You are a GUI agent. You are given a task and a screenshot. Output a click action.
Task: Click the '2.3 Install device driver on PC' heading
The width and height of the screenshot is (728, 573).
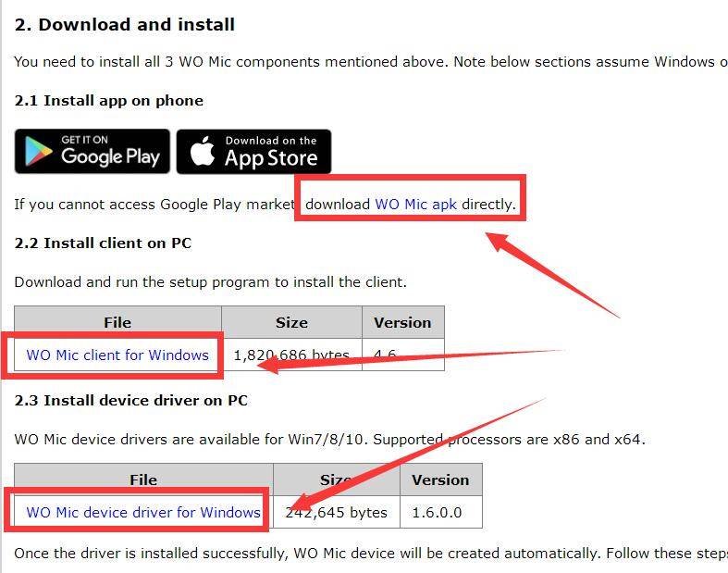(131, 400)
